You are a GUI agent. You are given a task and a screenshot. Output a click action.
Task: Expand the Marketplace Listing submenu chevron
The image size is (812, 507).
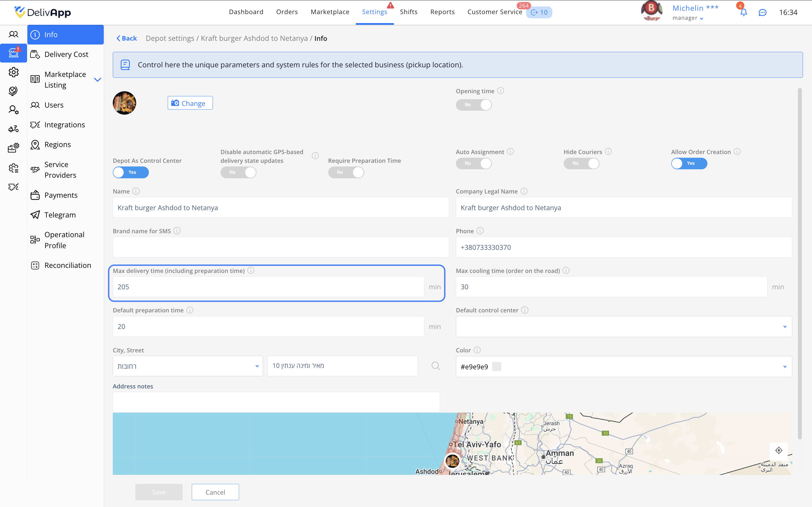97,80
